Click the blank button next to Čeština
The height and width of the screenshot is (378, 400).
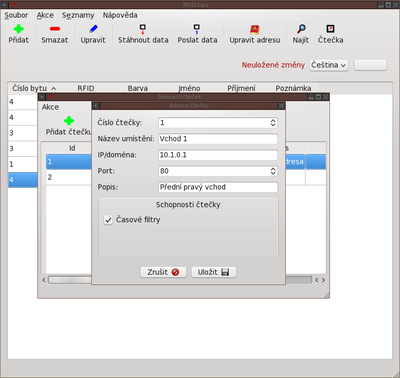point(370,65)
